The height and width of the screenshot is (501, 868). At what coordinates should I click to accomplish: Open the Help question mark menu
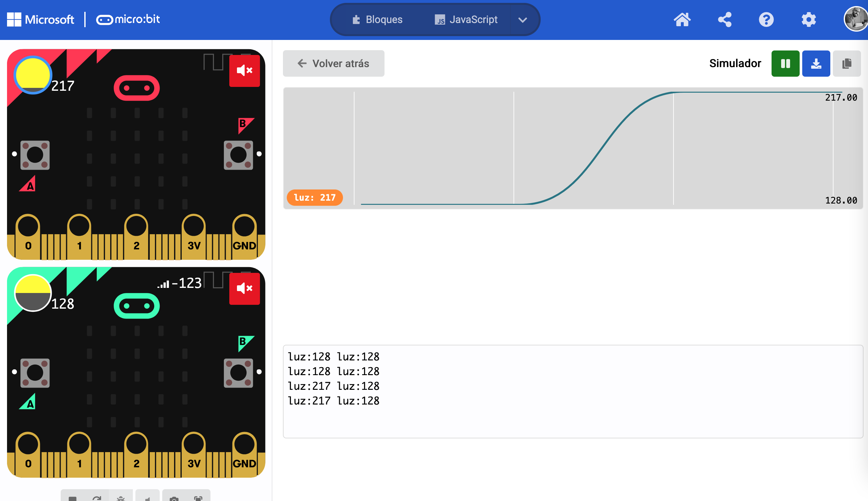click(x=766, y=19)
